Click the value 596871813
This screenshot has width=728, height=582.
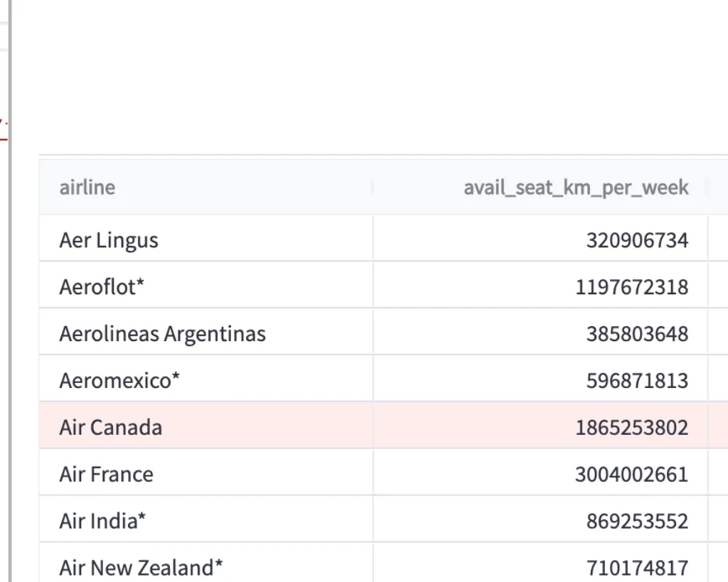pyautogui.click(x=637, y=381)
